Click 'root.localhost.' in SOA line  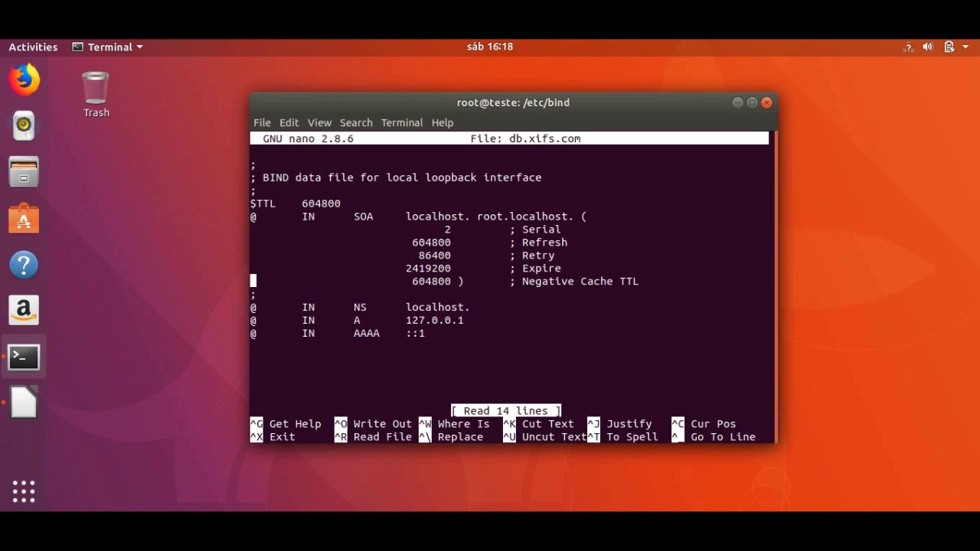tap(525, 217)
